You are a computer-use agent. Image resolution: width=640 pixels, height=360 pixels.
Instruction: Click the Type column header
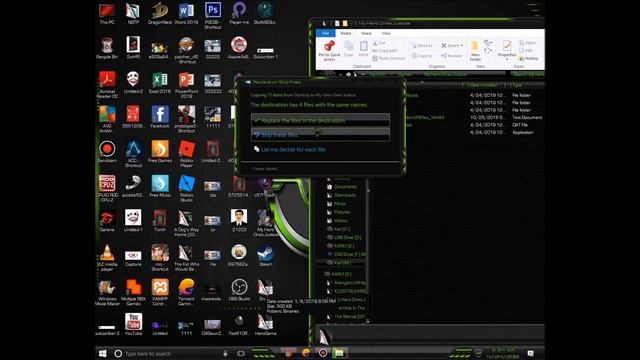tap(516, 85)
